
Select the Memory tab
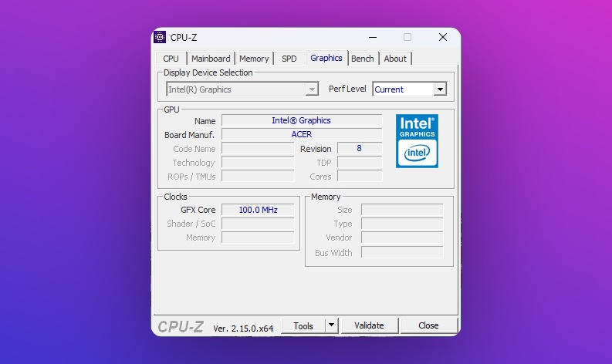[254, 59]
